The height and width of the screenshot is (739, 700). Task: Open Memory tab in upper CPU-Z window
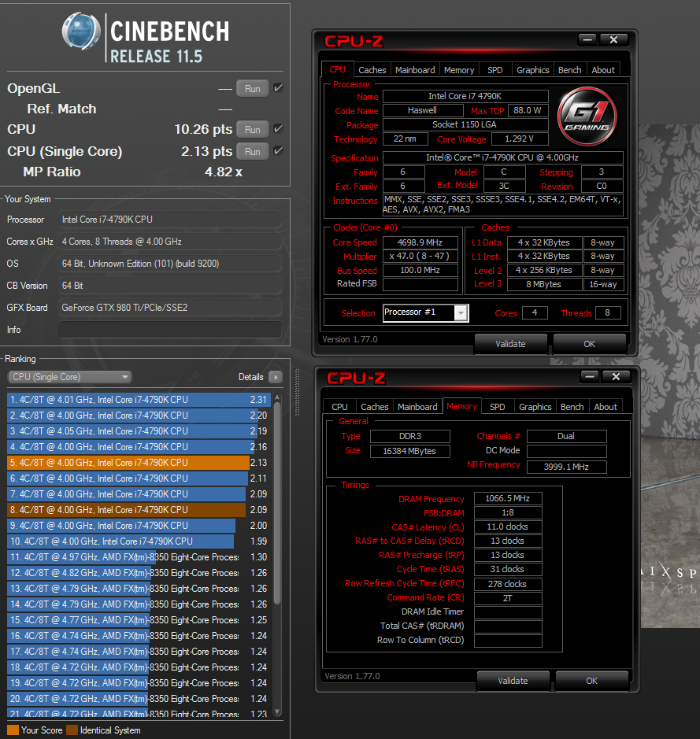point(459,70)
